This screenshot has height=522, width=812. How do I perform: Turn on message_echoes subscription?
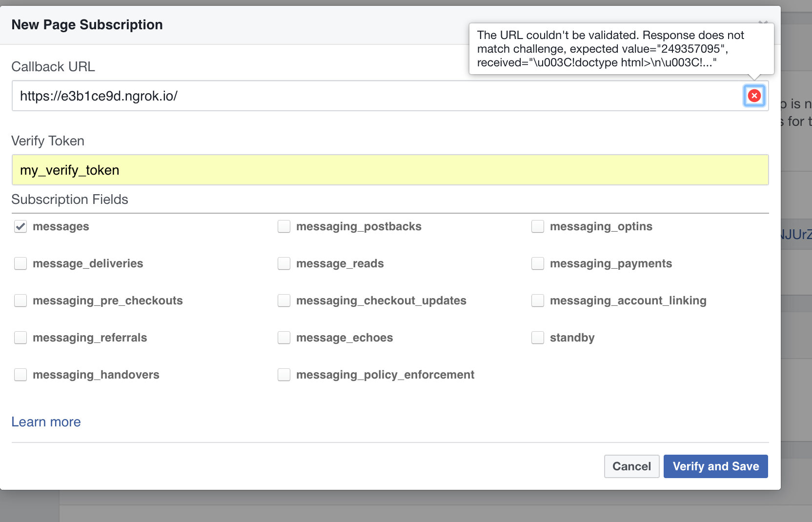[x=284, y=338]
